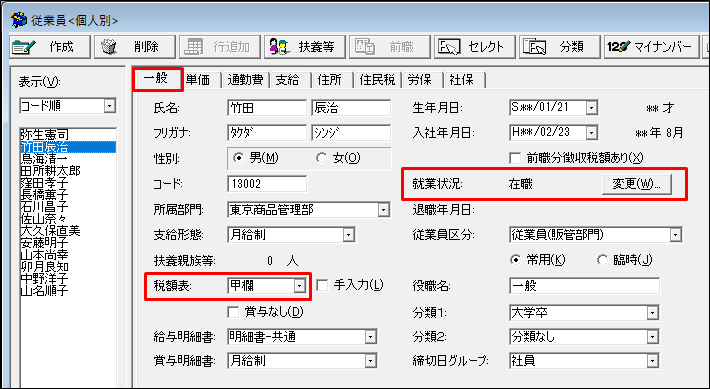Open the 生年月日 date dropdown
Screen dimensions: 710x389
591,108
